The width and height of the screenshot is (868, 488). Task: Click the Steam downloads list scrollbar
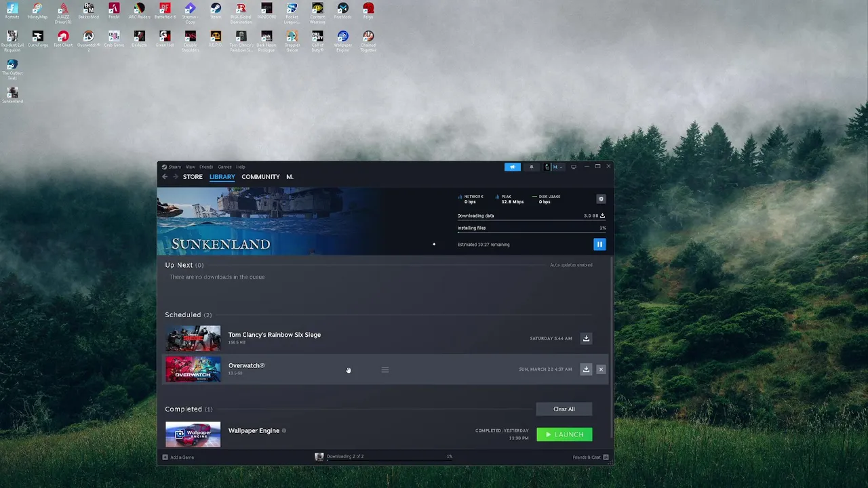[x=611, y=346]
